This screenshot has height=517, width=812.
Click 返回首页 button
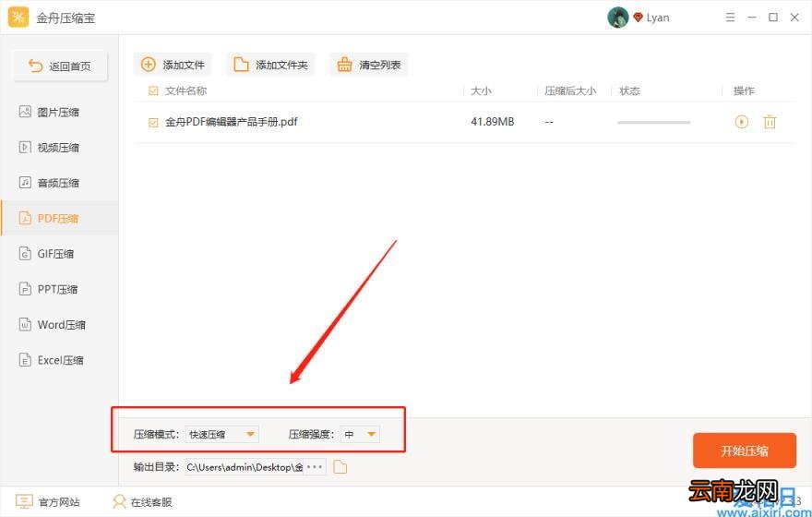click(60, 66)
